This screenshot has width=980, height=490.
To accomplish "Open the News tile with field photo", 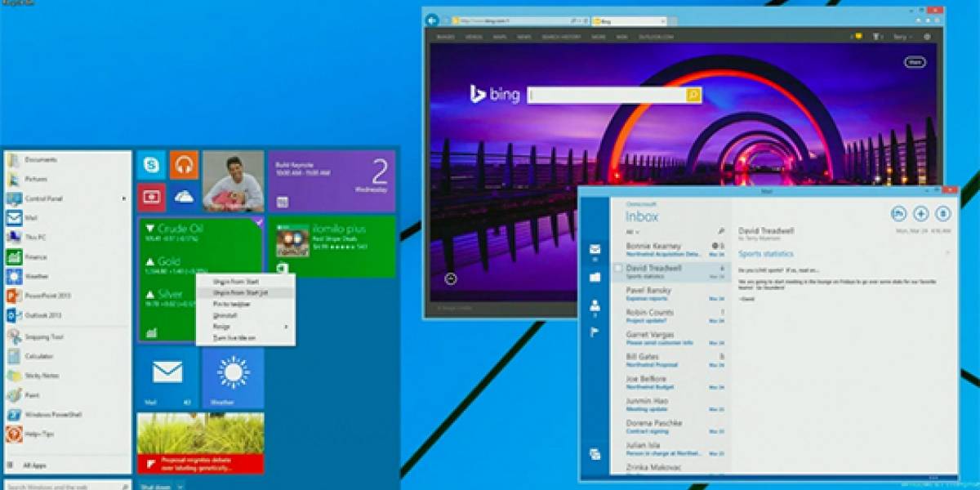I will 200,443.
